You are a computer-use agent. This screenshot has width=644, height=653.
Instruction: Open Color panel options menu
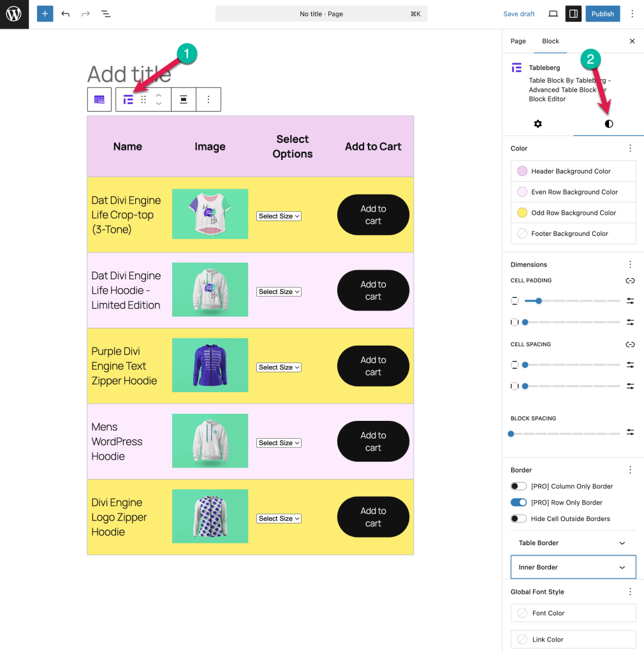[630, 148]
